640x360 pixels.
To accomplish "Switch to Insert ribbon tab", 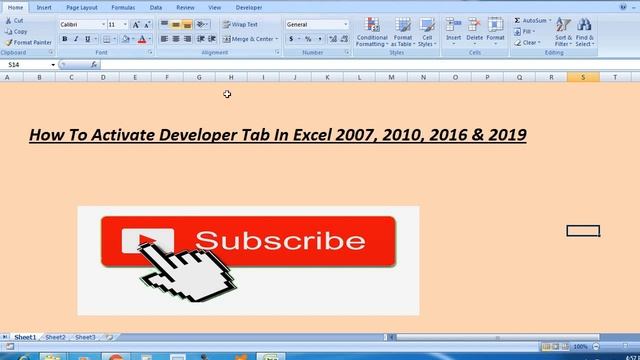I will click(44, 7).
